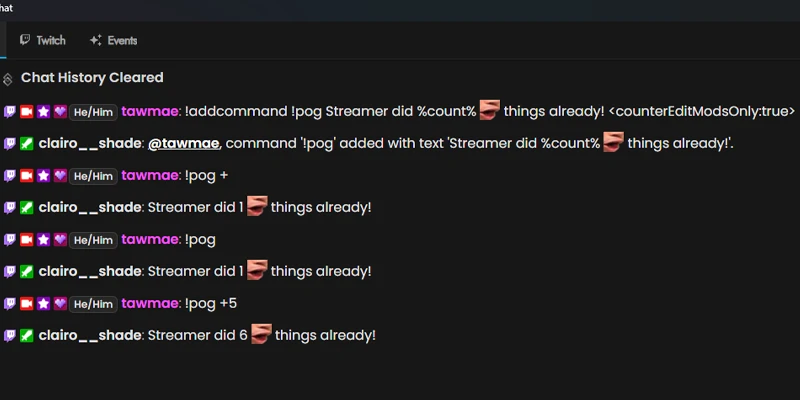
Task: Click broadcaster camera badge on !addcommand message
Action: tap(27, 112)
